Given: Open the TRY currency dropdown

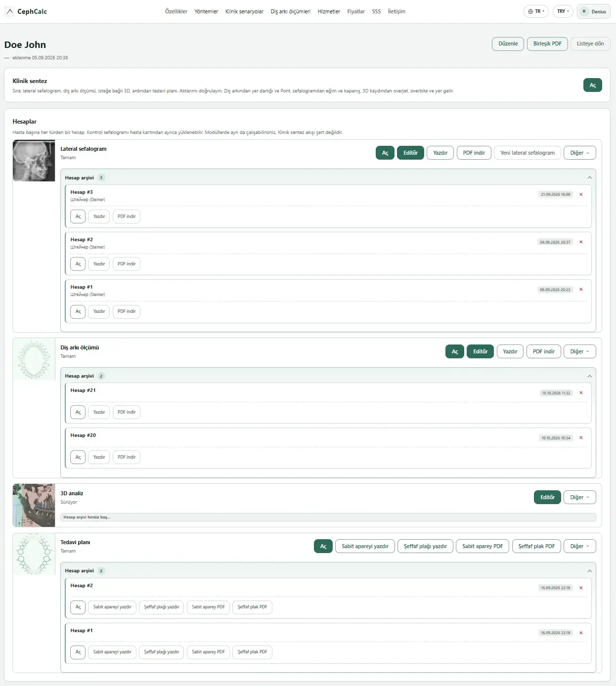Looking at the screenshot, I should 563,11.
